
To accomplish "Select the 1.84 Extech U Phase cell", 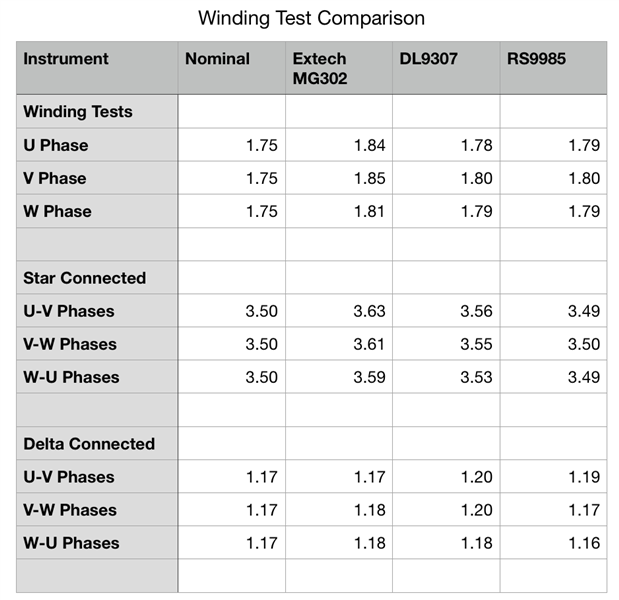I will click(369, 145).
